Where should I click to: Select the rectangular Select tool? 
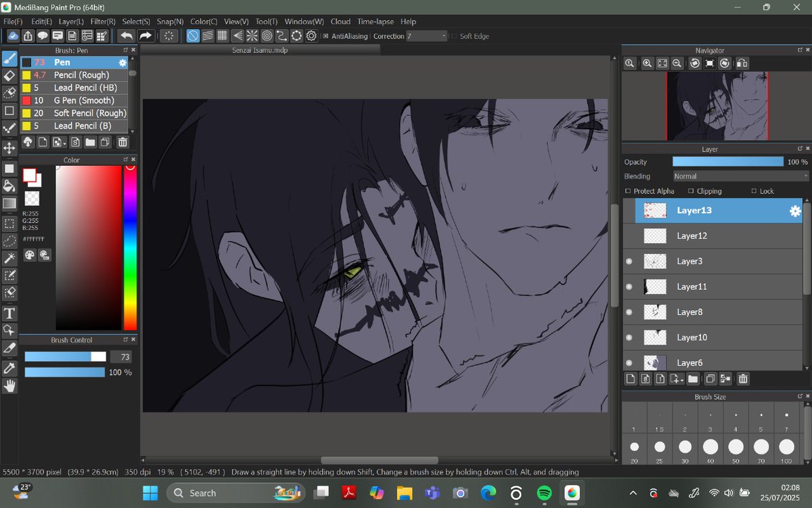9,223
